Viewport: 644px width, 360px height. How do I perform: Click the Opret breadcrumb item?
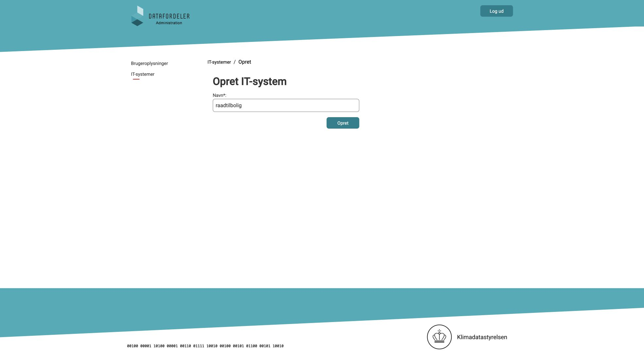(245, 62)
